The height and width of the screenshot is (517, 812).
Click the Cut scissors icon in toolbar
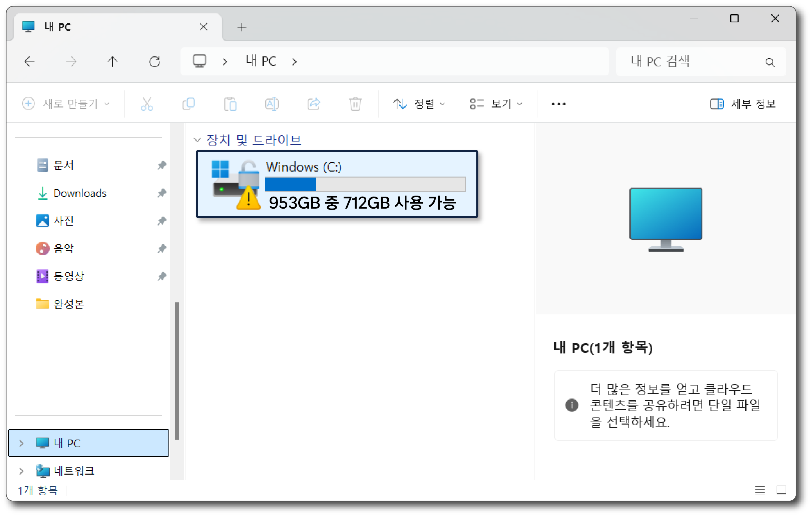[x=147, y=104]
